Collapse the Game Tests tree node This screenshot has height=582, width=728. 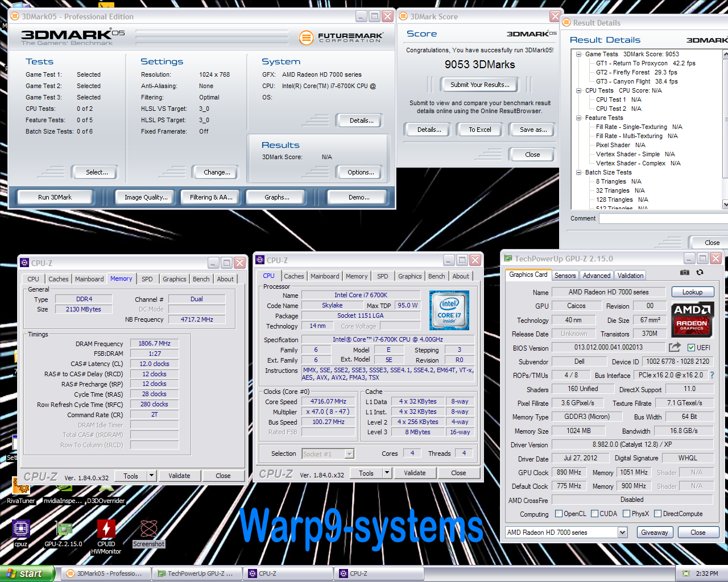578,55
